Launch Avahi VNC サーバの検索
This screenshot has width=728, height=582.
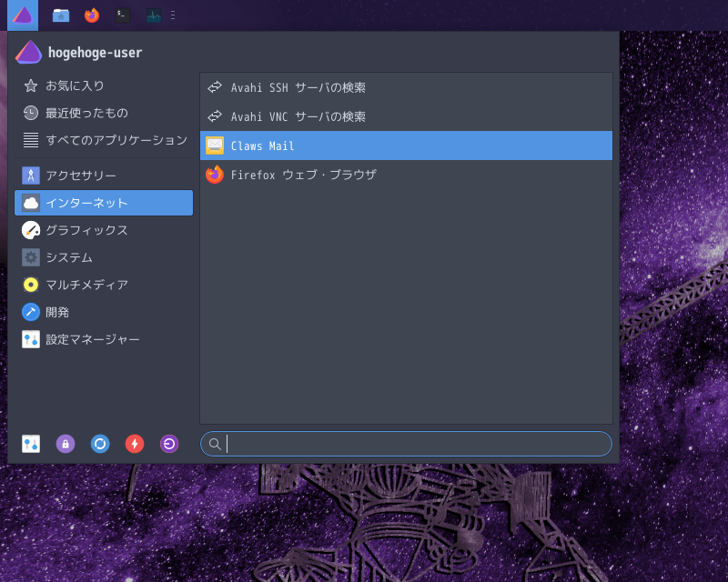point(406,116)
